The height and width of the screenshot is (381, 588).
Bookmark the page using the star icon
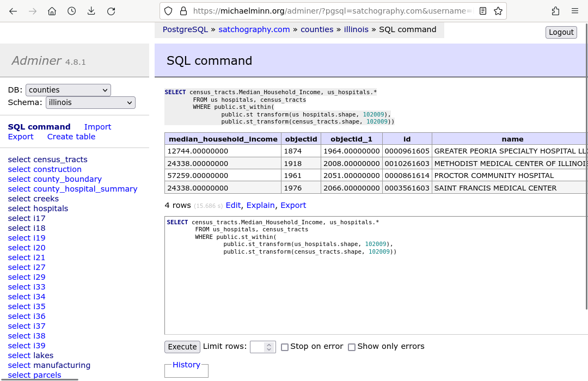click(498, 10)
